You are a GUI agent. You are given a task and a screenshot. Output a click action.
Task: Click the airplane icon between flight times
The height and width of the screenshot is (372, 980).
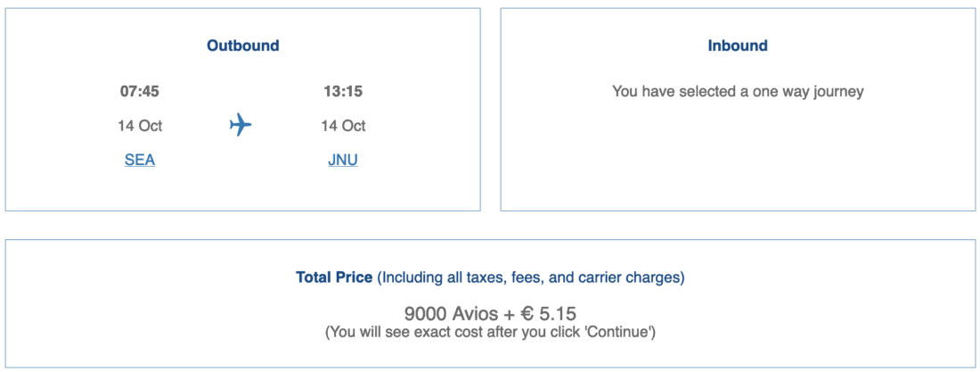click(x=241, y=126)
